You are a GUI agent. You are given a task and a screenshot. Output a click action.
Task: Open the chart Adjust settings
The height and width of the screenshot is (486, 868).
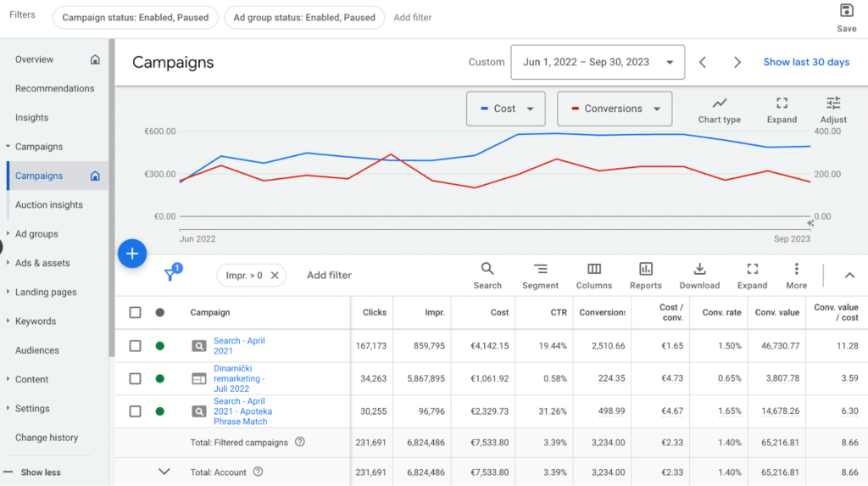833,109
